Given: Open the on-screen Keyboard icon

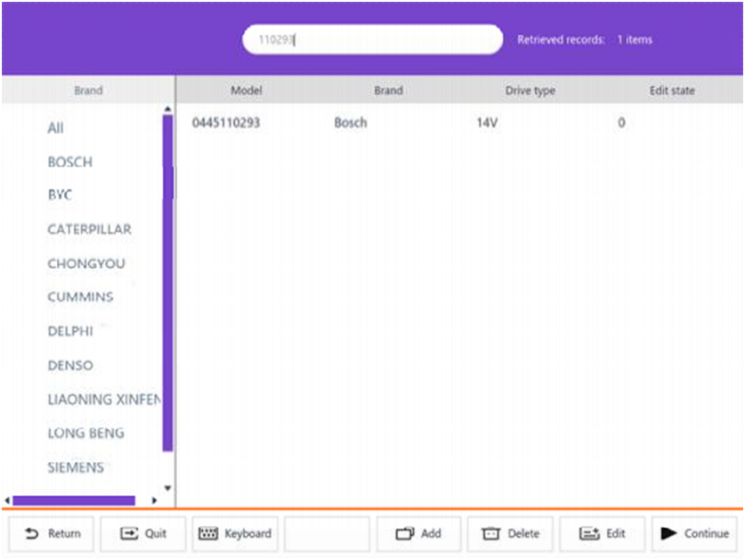Looking at the screenshot, I should pyautogui.click(x=208, y=534).
